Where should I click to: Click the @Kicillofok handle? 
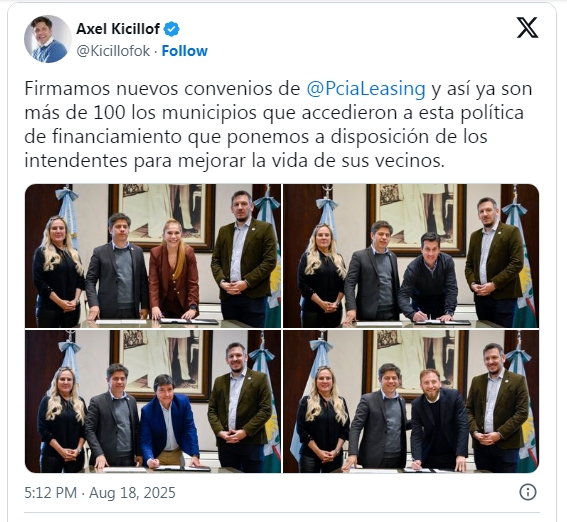click(113, 51)
